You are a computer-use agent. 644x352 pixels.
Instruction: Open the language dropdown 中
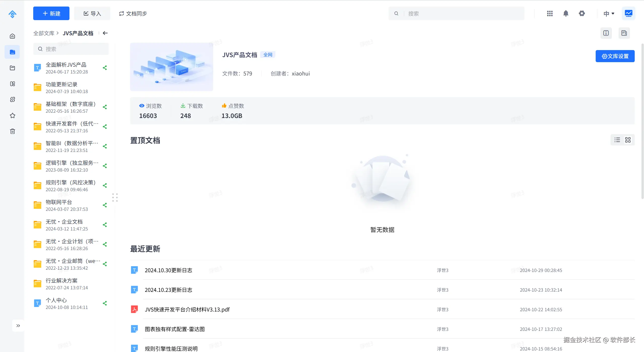(x=609, y=13)
